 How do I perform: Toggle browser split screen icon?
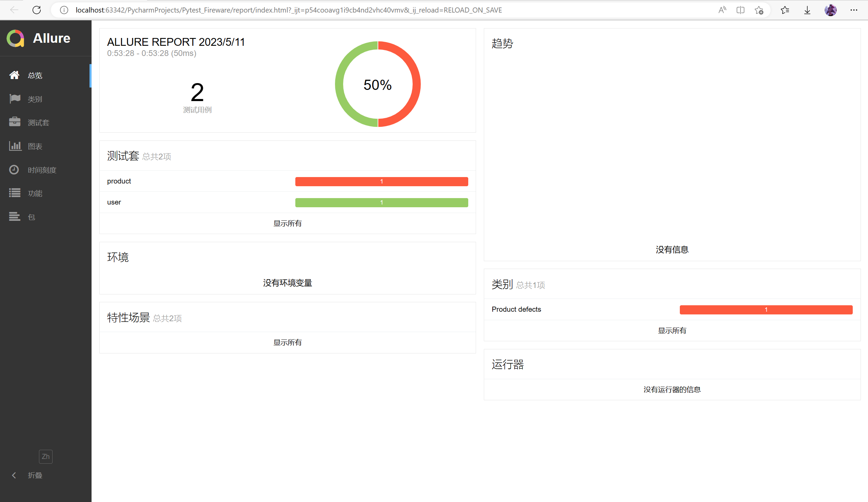pyautogui.click(x=740, y=10)
